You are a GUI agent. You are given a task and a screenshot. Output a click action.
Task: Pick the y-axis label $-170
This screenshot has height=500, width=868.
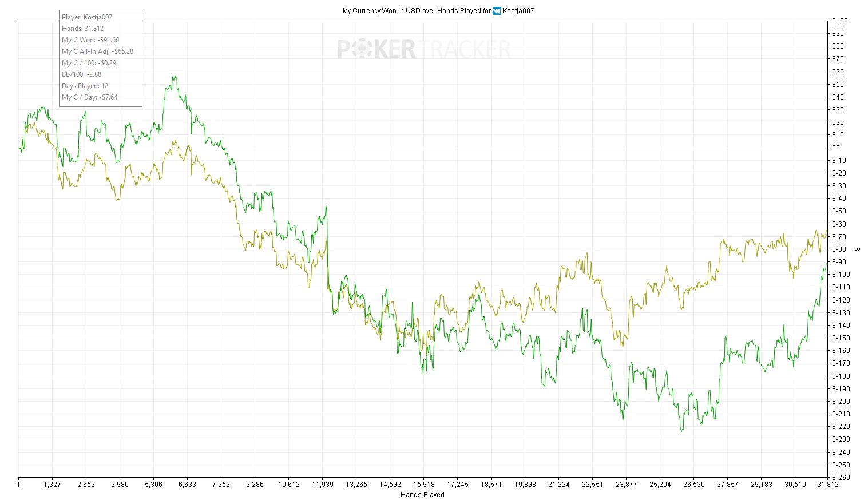(x=841, y=363)
